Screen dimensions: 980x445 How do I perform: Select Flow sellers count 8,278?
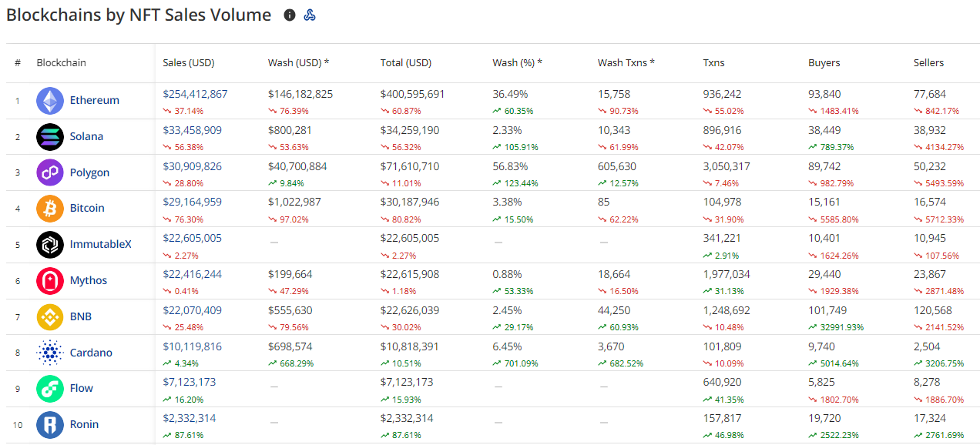(x=927, y=382)
